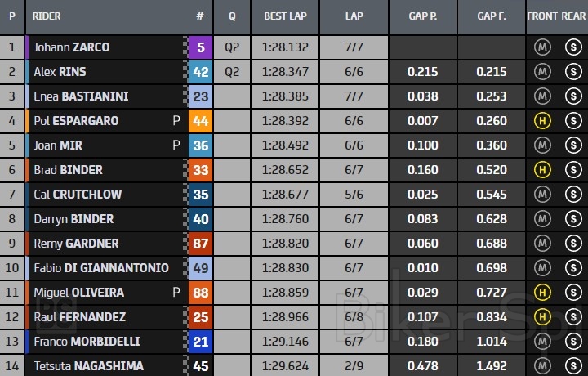The image size is (588, 376).
Task: Sort by the BEST LAP column header
Action: (x=285, y=16)
